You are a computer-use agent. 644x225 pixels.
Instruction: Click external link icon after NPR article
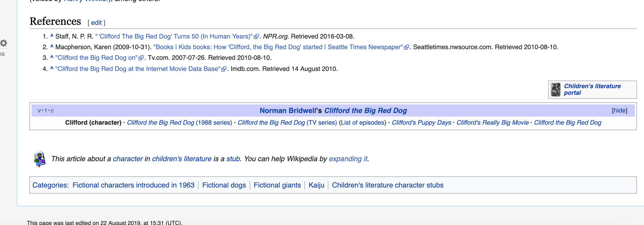point(256,37)
